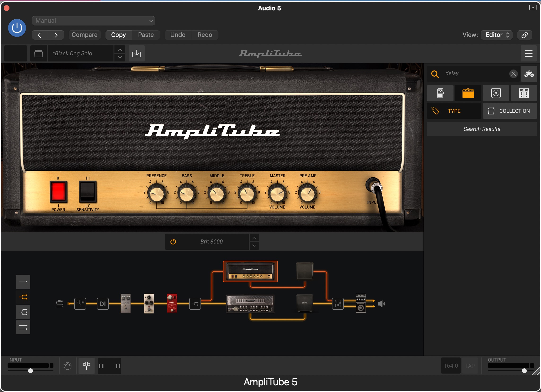Click the signal splitter block

[195, 304]
